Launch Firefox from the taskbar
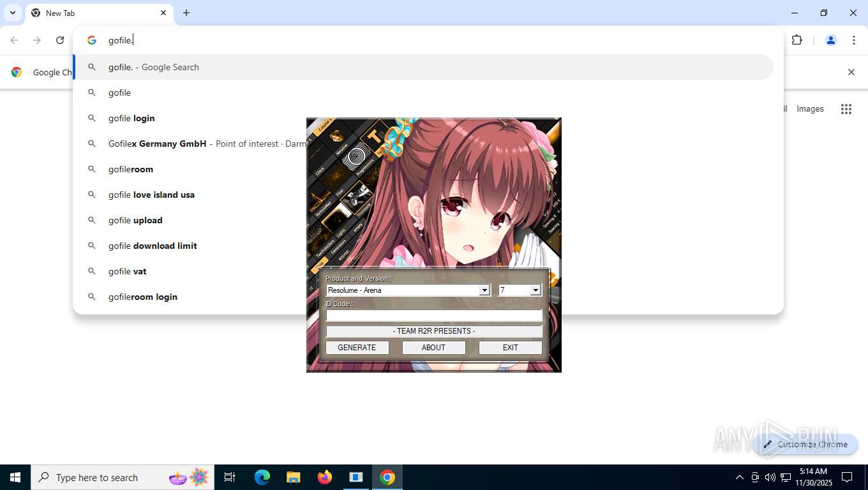868x490 pixels. click(x=325, y=477)
